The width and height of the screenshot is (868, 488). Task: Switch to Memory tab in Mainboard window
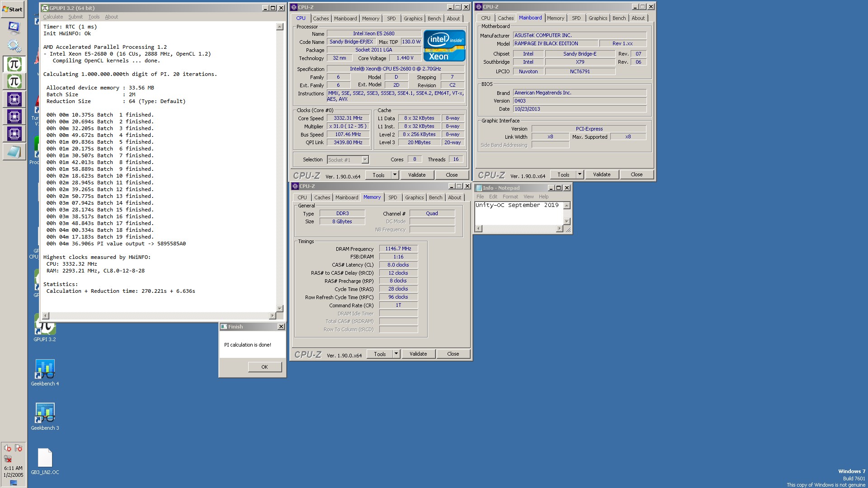point(556,18)
